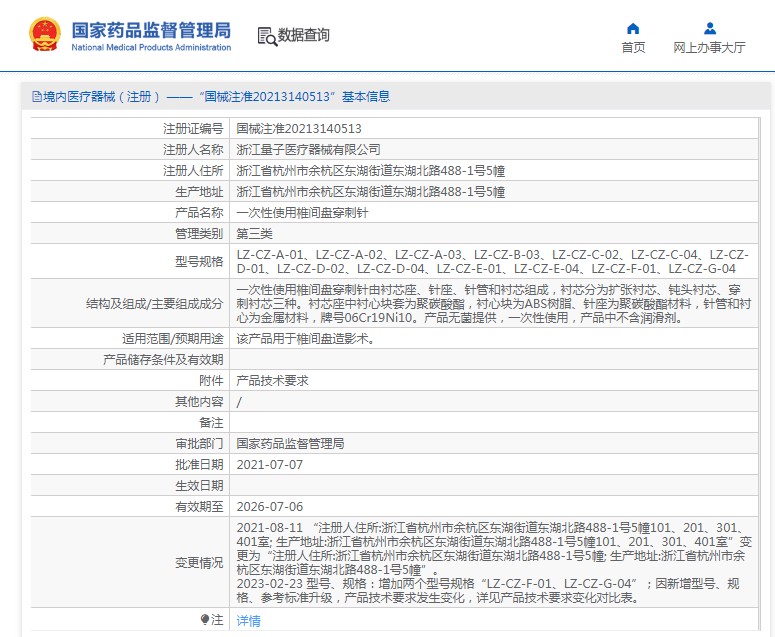
Task: Click the 国家药品监督管理局 site title
Action: tap(150, 29)
